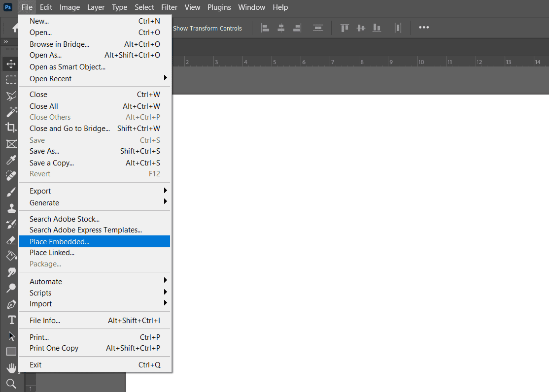Image resolution: width=549 pixels, height=392 pixels.
Task: Choose Place Embedded from File menu
Action: coord(95,241)
